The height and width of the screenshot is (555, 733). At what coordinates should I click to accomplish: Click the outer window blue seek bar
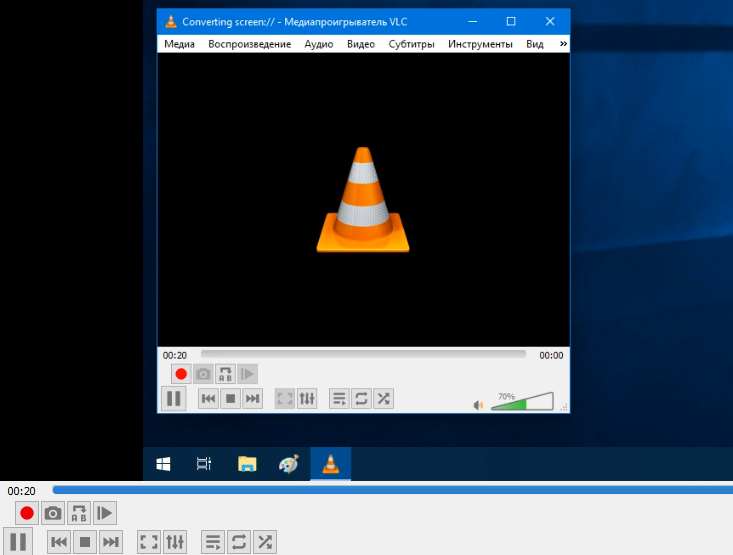(x=393, y=490)
